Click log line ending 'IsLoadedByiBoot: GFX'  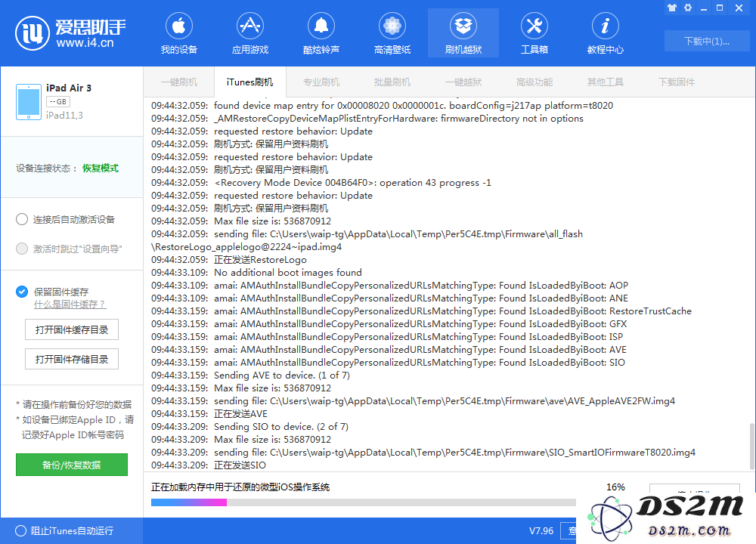[389, 324]
